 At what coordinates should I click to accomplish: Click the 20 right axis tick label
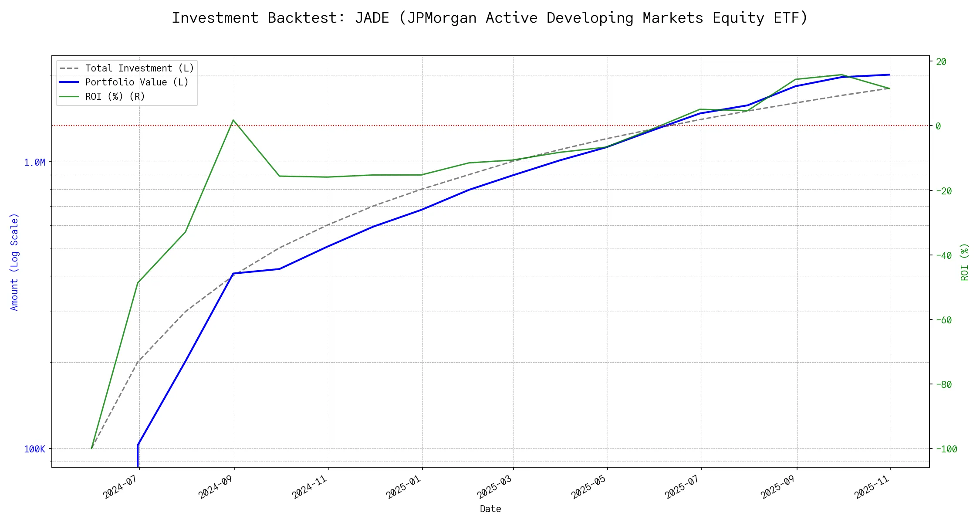click(941, 62)
